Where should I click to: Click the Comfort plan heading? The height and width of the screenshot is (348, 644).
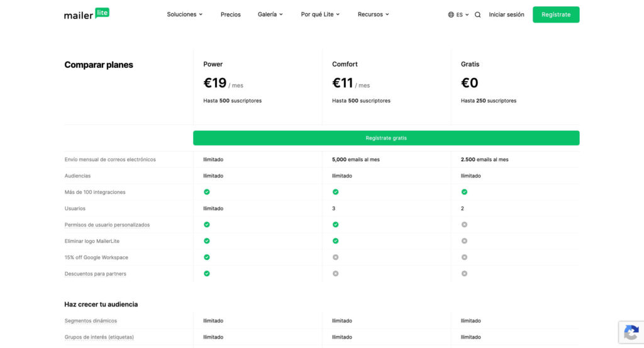tap(345, 64)
